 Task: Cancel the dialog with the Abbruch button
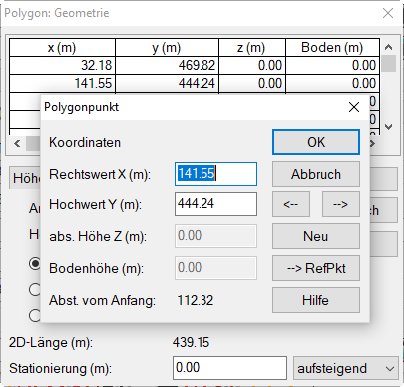(316, 174)
